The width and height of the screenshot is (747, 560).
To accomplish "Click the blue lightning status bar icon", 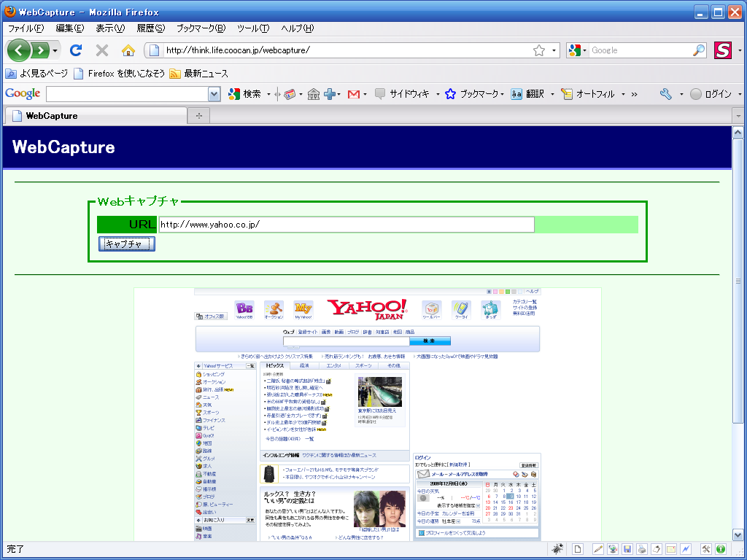I will click(686, 549).
